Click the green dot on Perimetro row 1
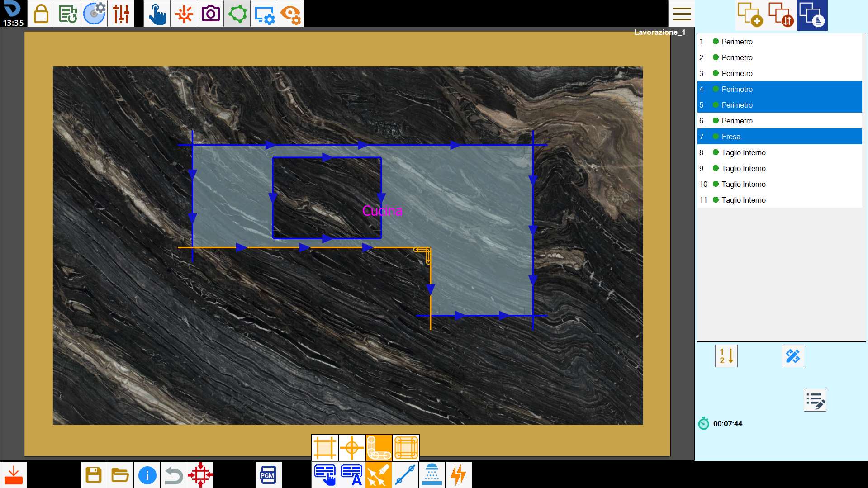Screen dimensions: 868x488 coord(716,41)
